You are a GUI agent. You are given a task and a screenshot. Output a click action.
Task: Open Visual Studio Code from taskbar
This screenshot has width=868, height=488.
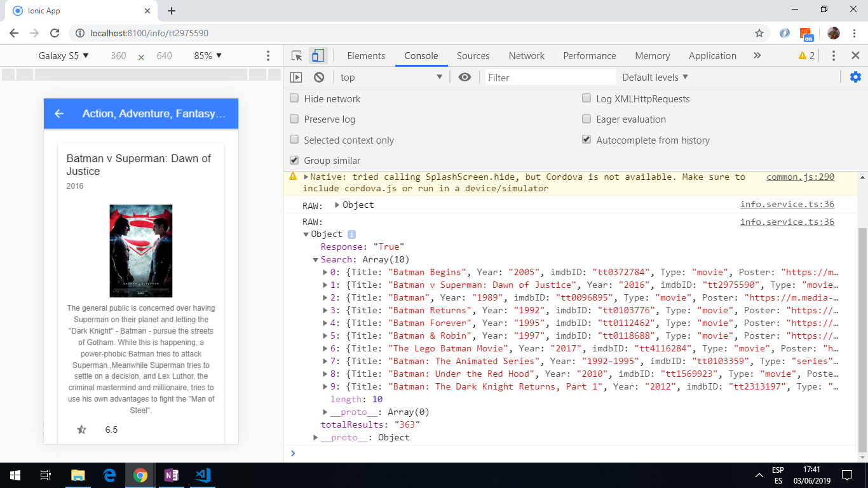[203, 475]
